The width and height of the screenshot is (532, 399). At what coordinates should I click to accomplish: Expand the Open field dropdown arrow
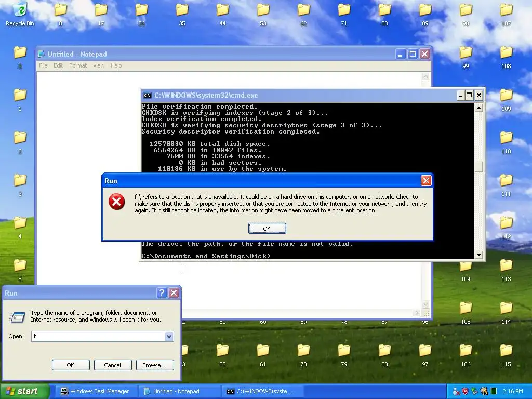pyautogui.click(x=169, y=336)
